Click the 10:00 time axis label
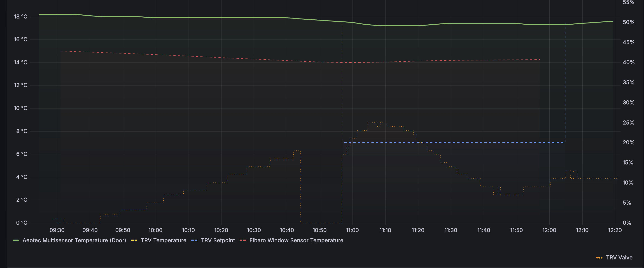Viewport: 644px width, 268px height. [x=155, y=230]
